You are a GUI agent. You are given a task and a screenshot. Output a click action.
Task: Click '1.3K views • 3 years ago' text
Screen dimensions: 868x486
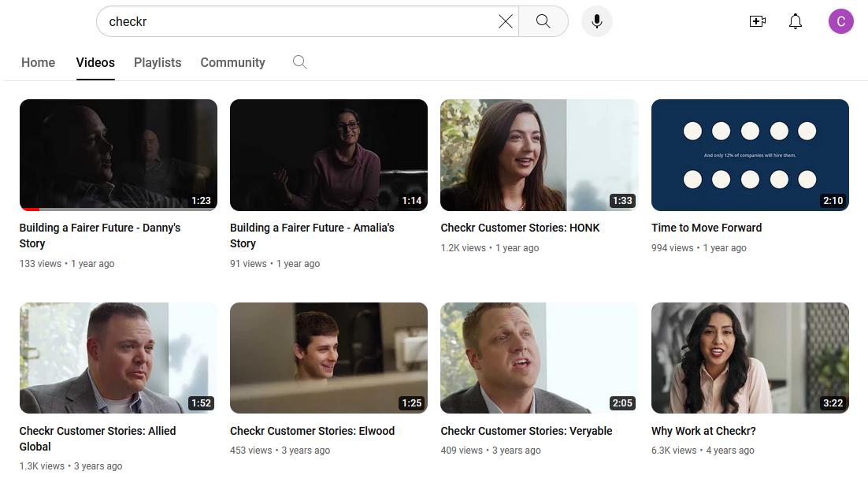pyautogui.click(x=71, y=466)
